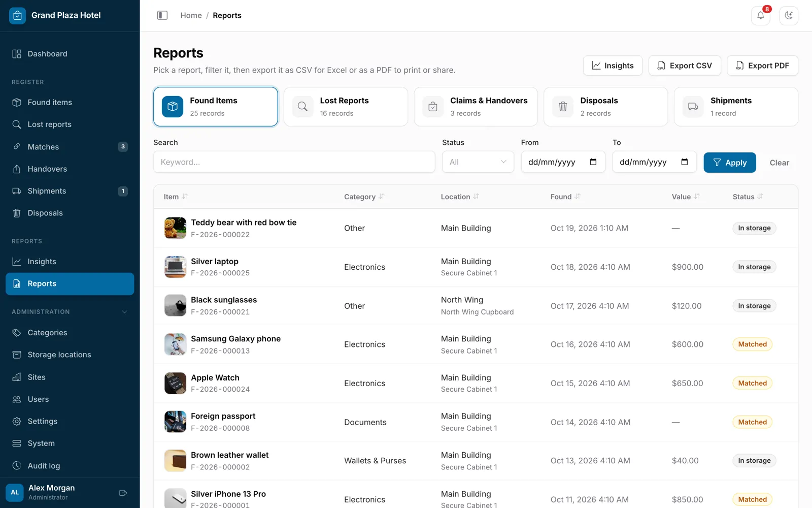The width and height of the screenshot is (812, 508).
Task: Click the Disposals trash card icon
Action: point(563,107)
